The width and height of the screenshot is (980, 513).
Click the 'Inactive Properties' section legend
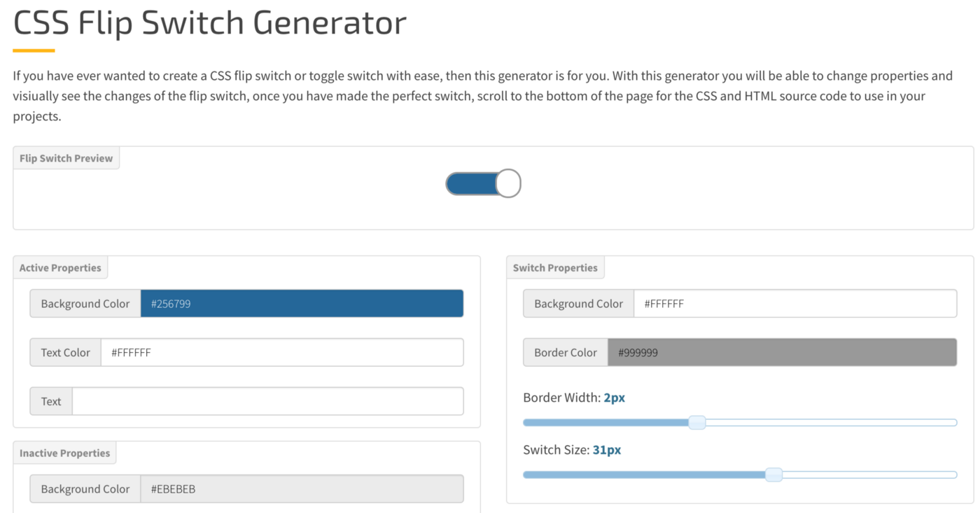tap(64, 454)
